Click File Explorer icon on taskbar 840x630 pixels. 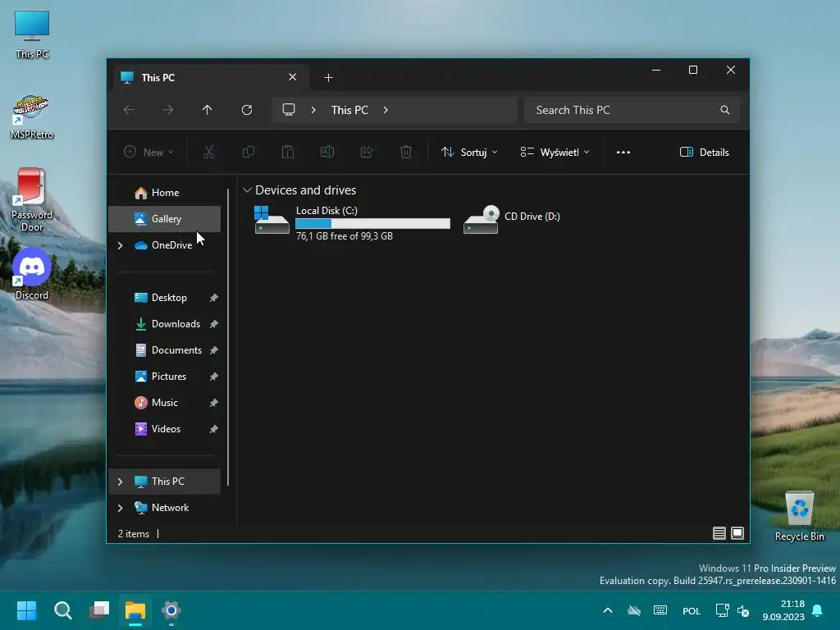(135, 610)
